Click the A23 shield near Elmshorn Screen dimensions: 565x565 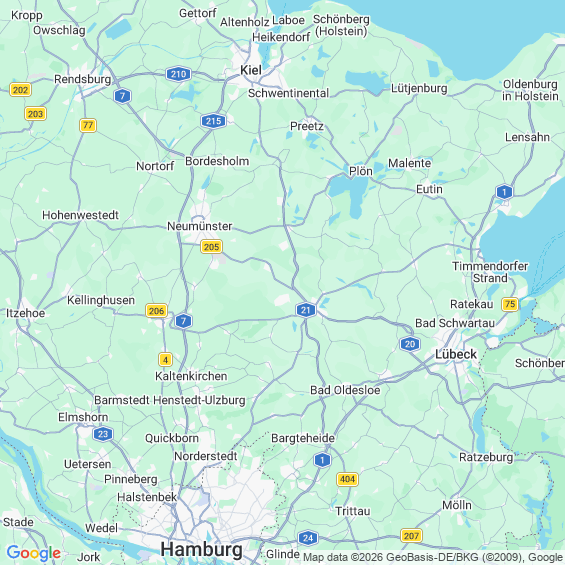point(103,434)
